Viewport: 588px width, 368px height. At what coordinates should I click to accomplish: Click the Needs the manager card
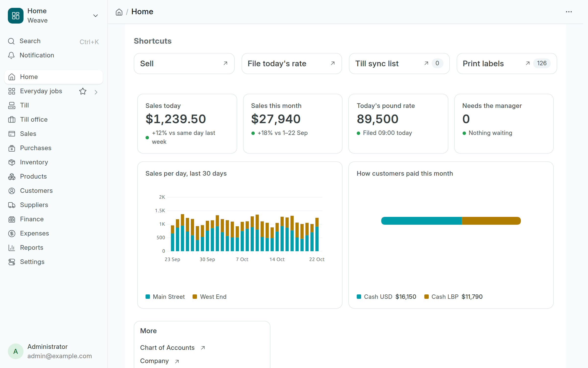pyautogui.click(x=504, y=124)
